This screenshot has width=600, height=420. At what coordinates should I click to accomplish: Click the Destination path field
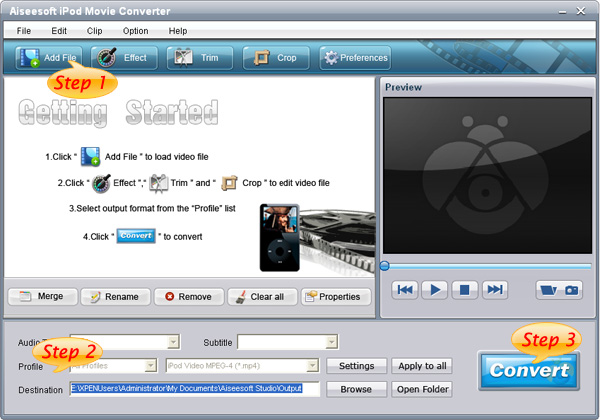(194, 389)
